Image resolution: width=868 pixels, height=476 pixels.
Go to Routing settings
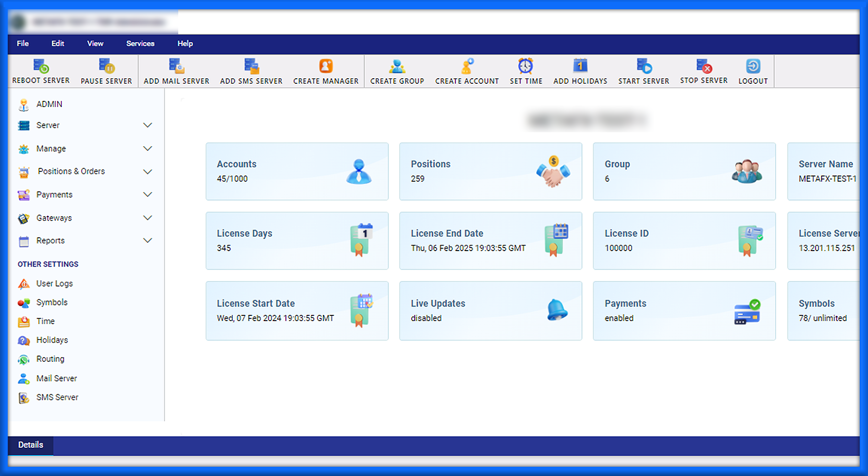click(x=50, y=359)
